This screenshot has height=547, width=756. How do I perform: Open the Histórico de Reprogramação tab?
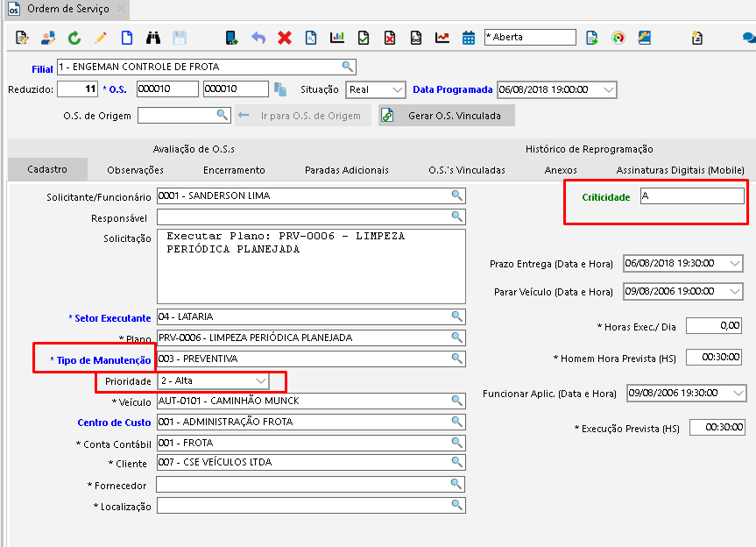(x=589, y=149)
